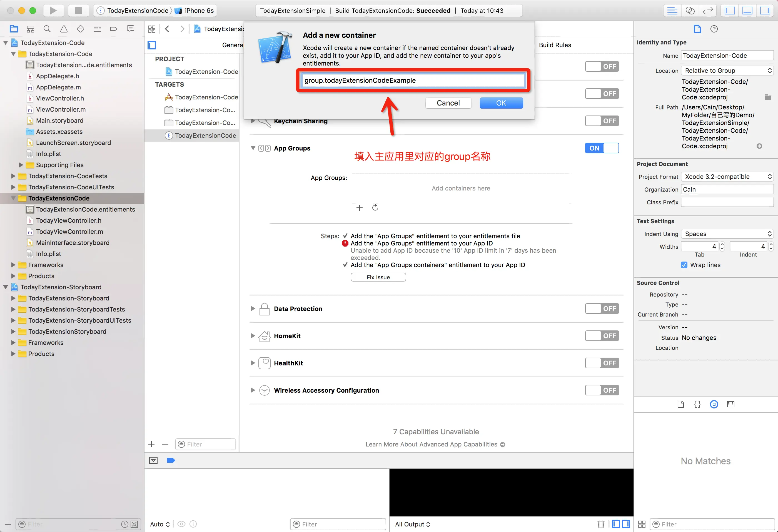The height and width of the screenshot is (532, 778).
Task: Increment the Tab width stepper
Action: click(x=722, y=244)
